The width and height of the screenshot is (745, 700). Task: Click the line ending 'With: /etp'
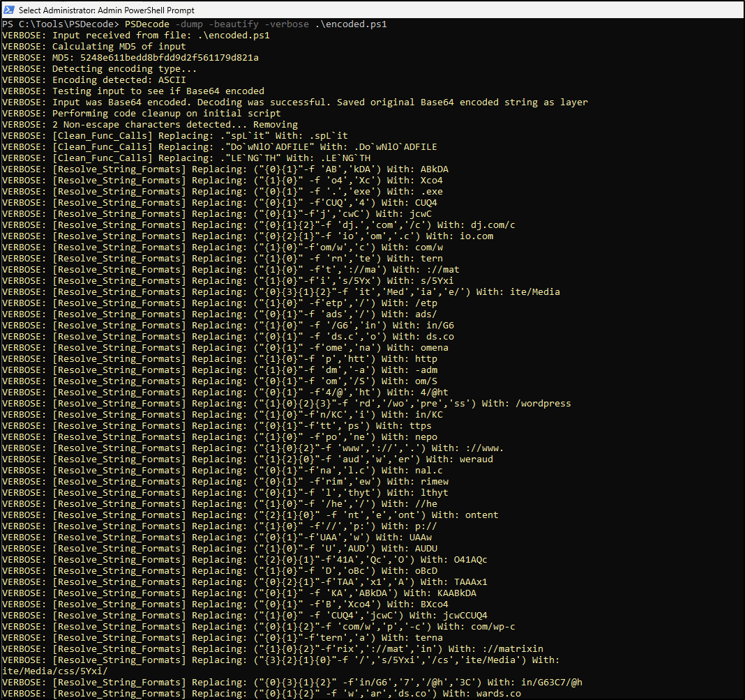pos(220,303)
